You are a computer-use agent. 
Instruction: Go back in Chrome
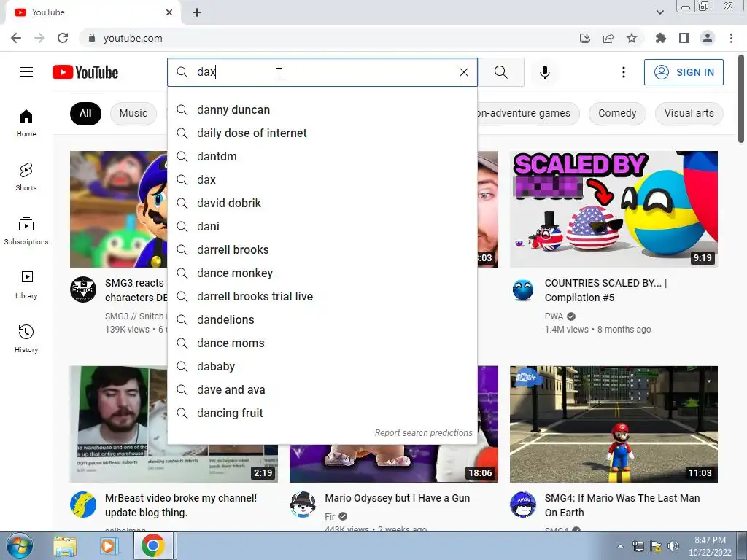(16, 38)
